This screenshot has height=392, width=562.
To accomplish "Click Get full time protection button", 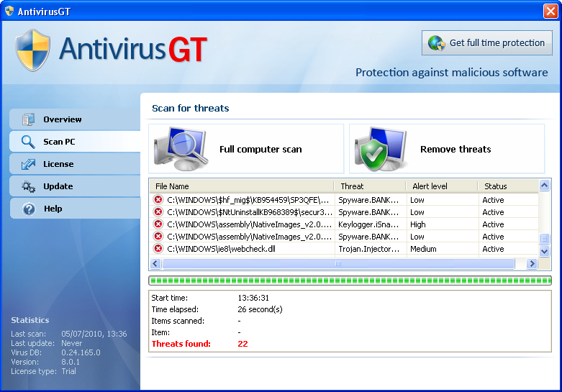I will tap(487, 43).
